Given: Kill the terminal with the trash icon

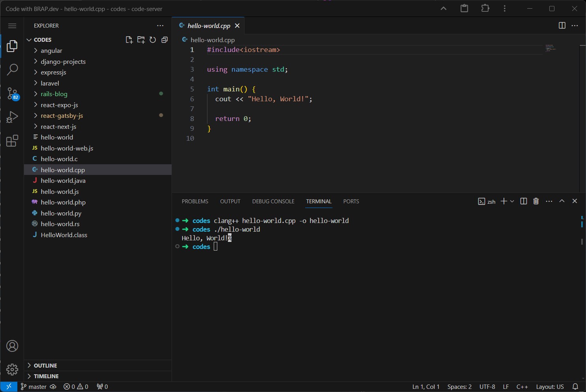Looking at the screenshot, I should pyautogui.click(x=536, y=201).
